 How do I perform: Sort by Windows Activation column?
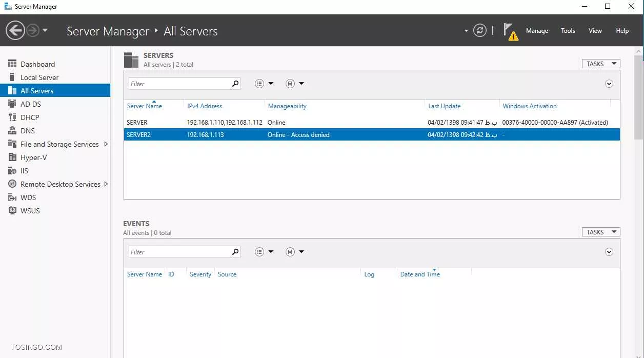click(x=530, y=106)
